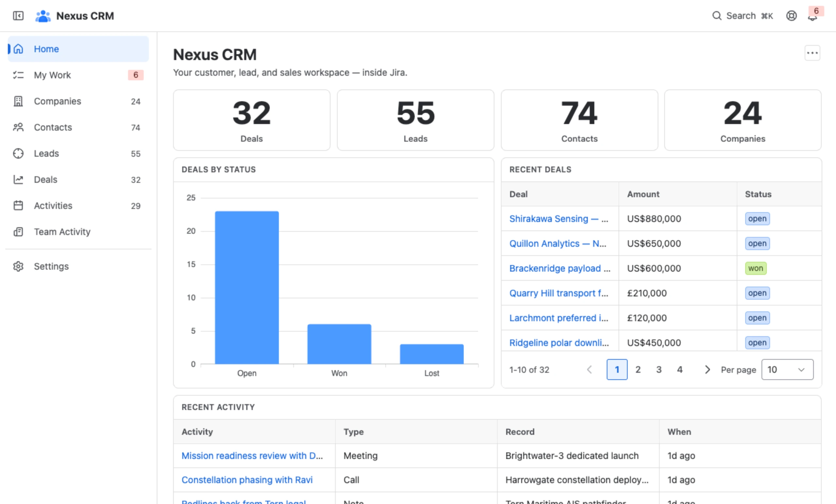Open the page's three-dot more menu

tap(812, 53)
